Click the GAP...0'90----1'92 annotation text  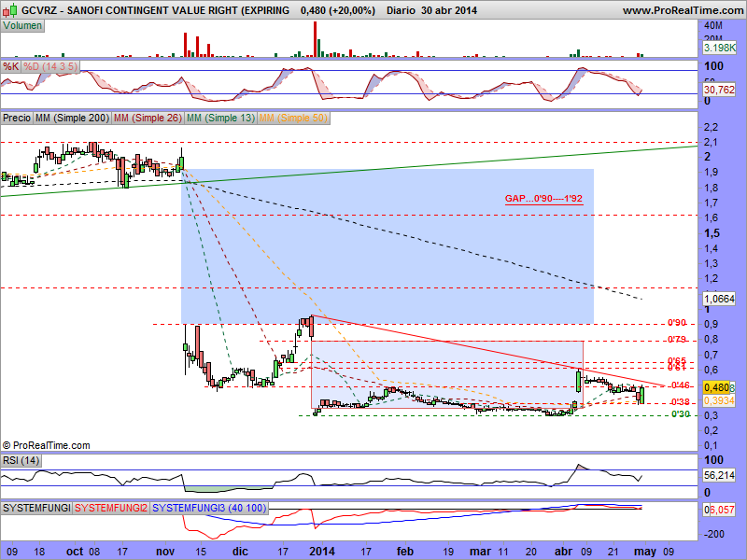click(x=543, y=199)
